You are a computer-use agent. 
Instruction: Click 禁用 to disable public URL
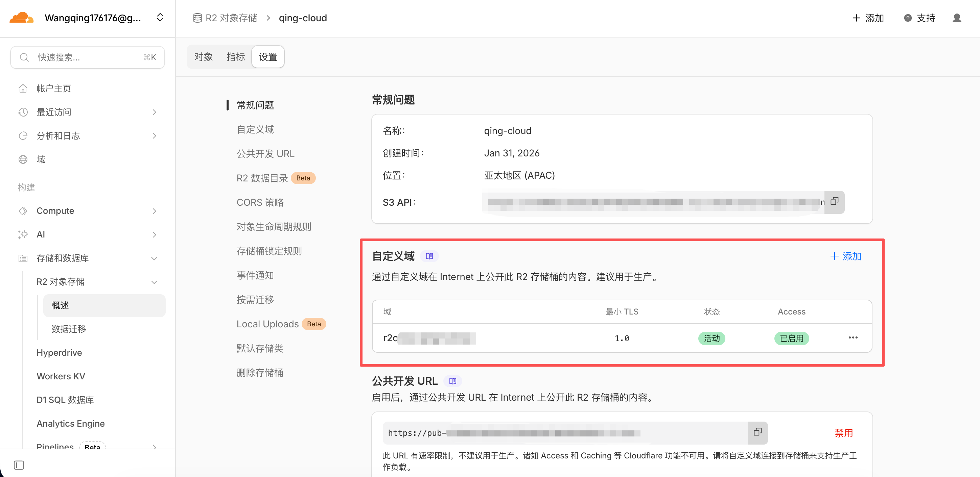843,433
